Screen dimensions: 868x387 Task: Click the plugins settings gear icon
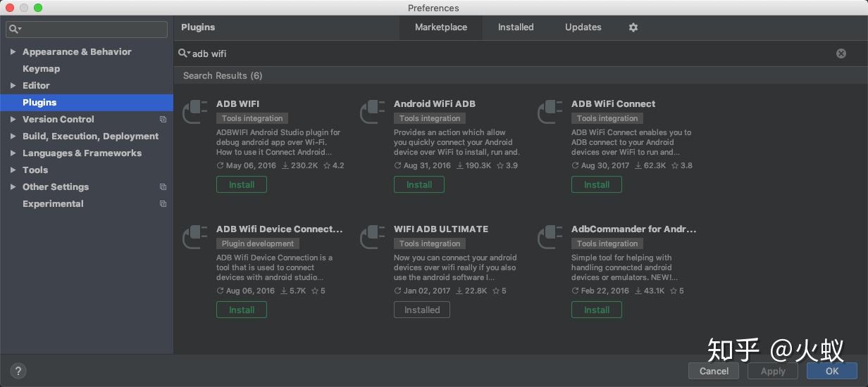[633, 27]
